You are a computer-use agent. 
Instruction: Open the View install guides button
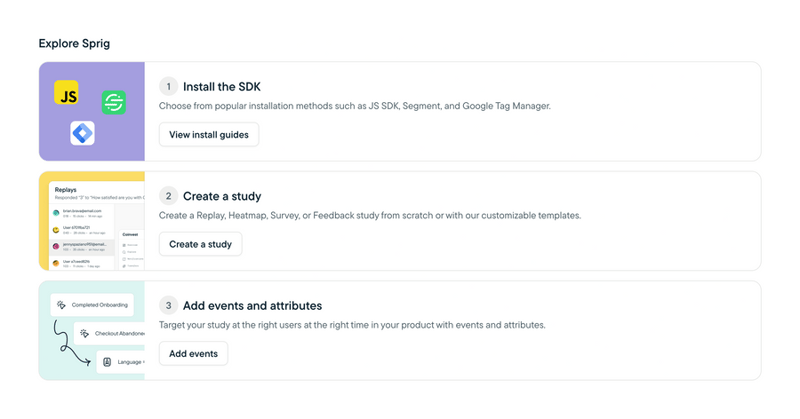tap(209, 135)
